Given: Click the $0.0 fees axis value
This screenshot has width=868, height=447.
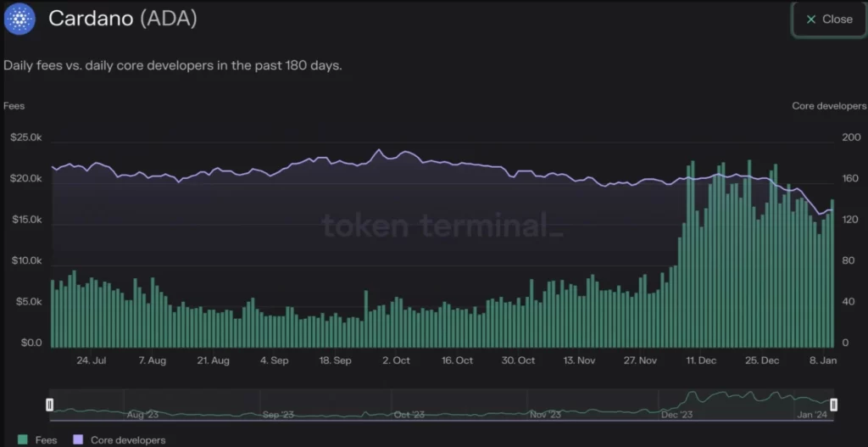Looking at the screenshot, I should coord(31,343).
